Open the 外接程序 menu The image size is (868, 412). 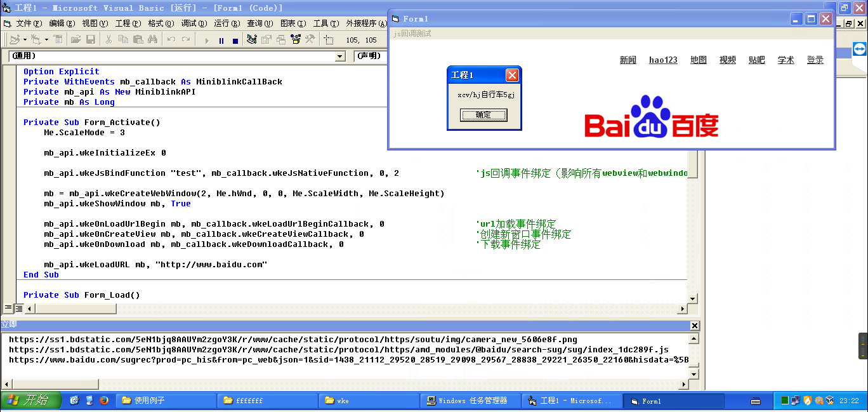pyautogui.click(x=366, y=23)
